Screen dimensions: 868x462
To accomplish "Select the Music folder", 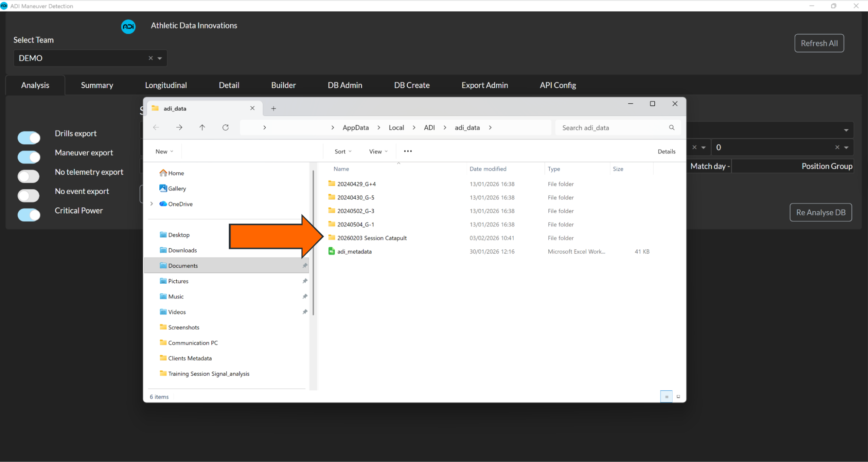I will coord(172,296).
